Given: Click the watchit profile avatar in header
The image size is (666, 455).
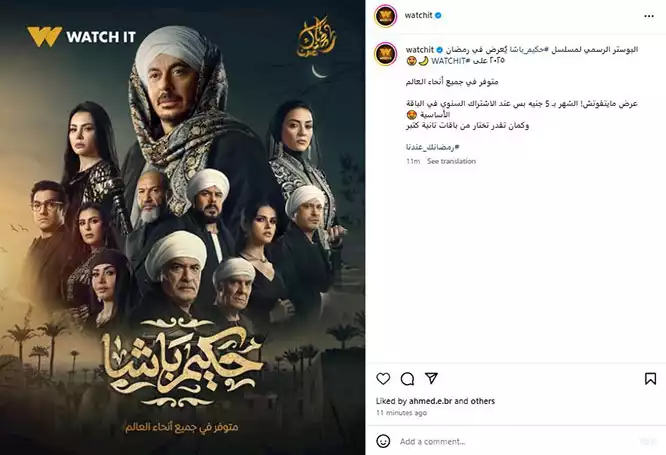Looking at the screenshot, I should [385, 16].
